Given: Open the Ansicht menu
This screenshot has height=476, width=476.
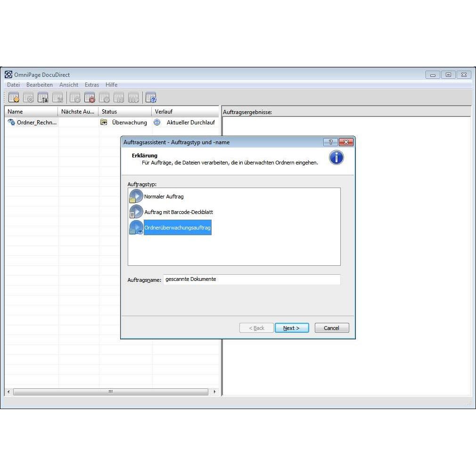Looking at the screenshot, I should coord(69,85).
